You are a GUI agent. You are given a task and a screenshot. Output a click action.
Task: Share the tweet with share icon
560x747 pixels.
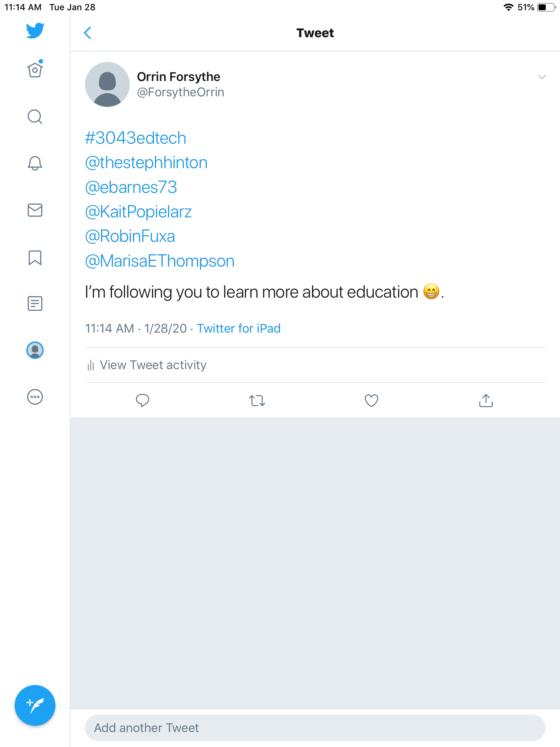click(486, 400)
